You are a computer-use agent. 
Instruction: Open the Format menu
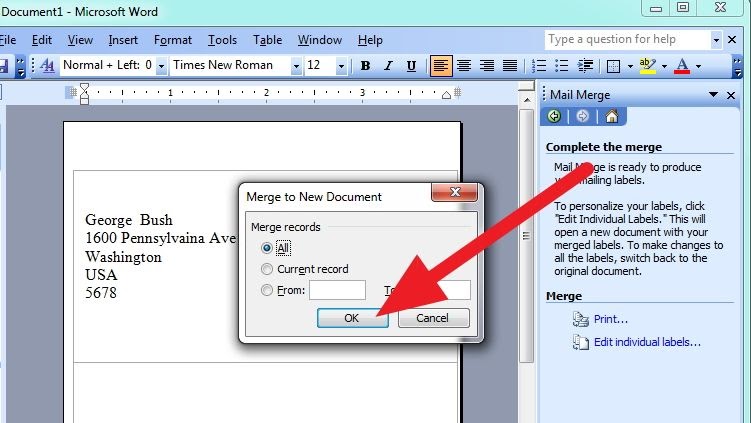click(x=173, y=40)
